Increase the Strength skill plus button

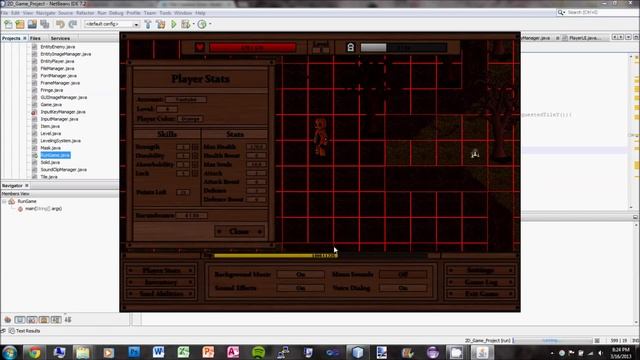pyautogui.click(x=195, y=147)
